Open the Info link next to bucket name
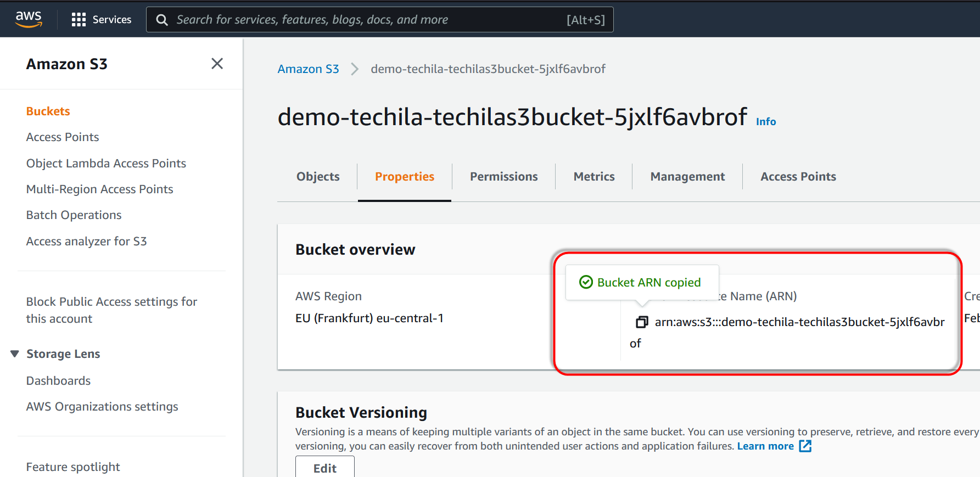This screenshot has height=477, width=980. coord(765,122)
